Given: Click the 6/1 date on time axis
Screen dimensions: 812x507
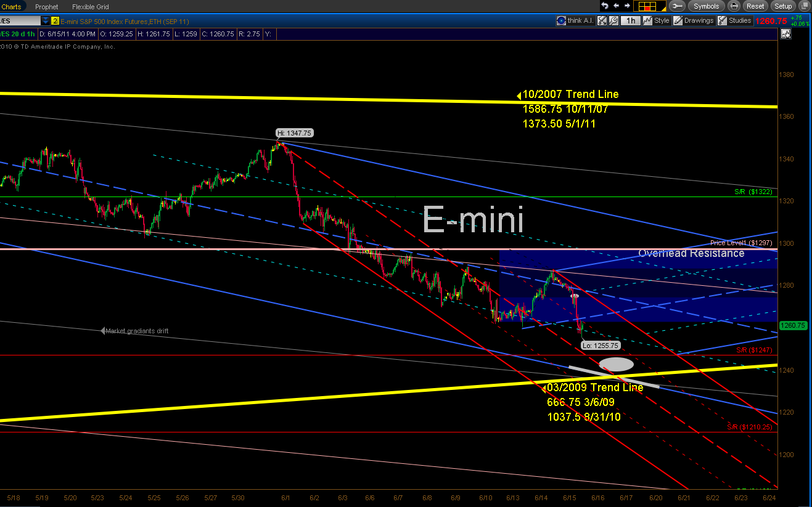Looking at the screenshot, I should [x=284, y=497].
